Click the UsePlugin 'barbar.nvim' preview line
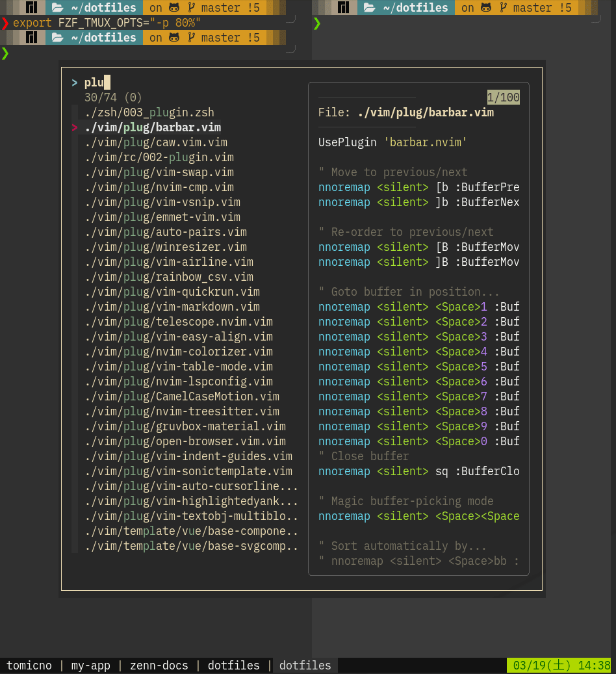Screen dimensions: 616x674 [392, 142]
